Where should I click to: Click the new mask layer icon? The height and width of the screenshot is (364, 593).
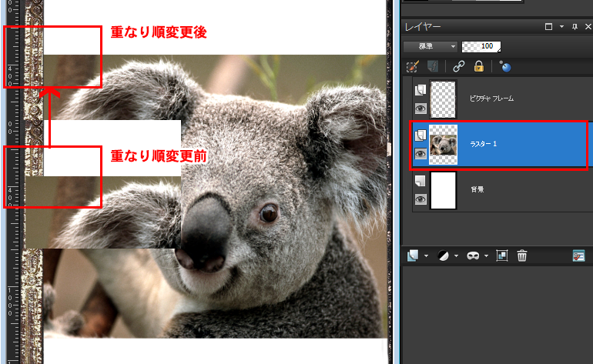click(473, 256)
